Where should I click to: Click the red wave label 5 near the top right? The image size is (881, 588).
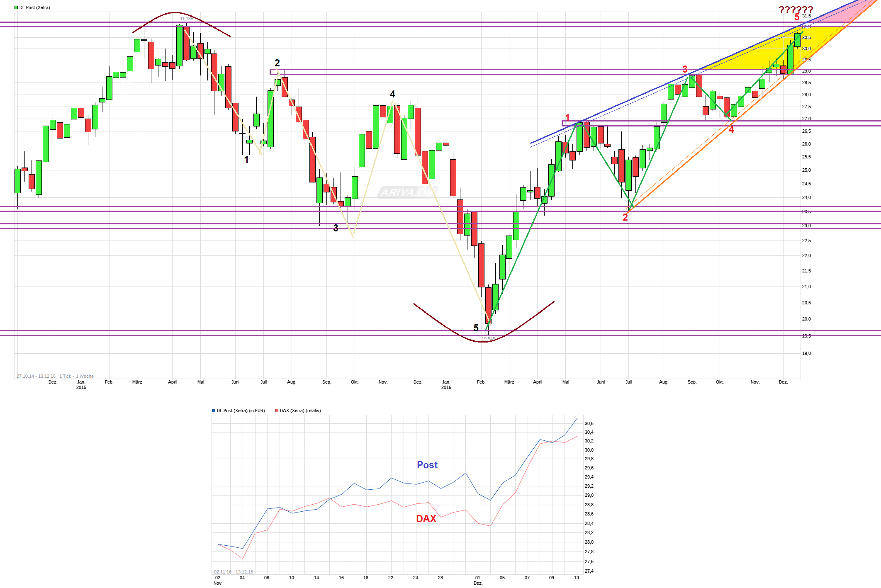797,17
